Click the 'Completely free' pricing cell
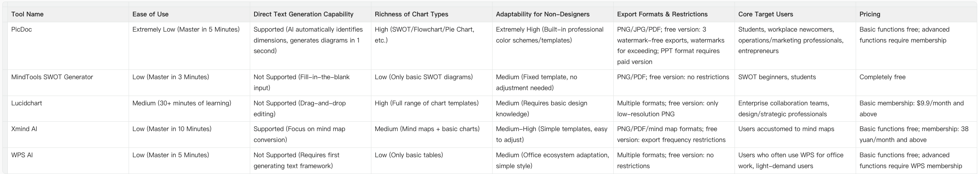Viewport: 980px width, 174px height. 882,77
